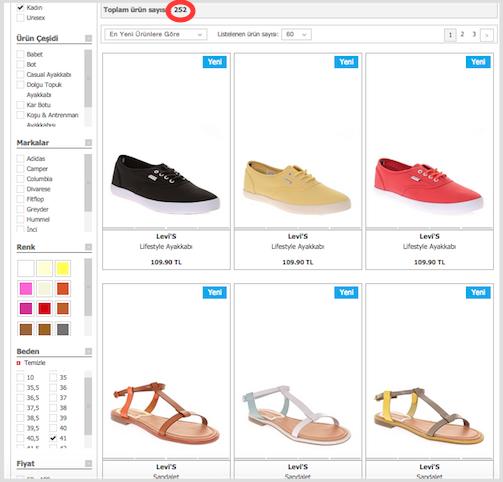503x482 pixels.
Task: Collapse the Markalar filter section
Action: (88, 143)
